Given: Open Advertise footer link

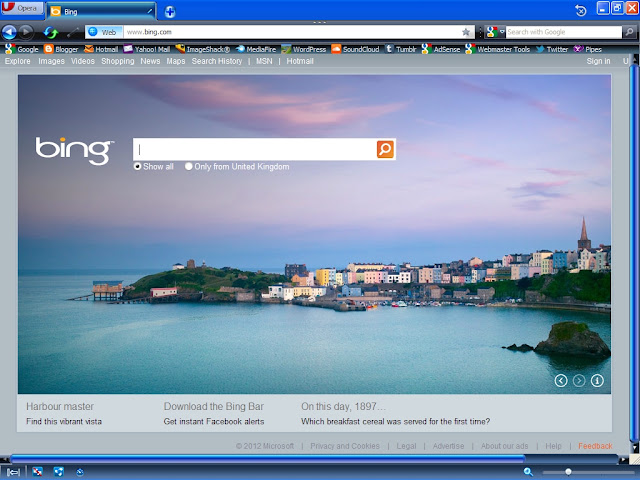Looking at the screenshot, I should 448,446.
